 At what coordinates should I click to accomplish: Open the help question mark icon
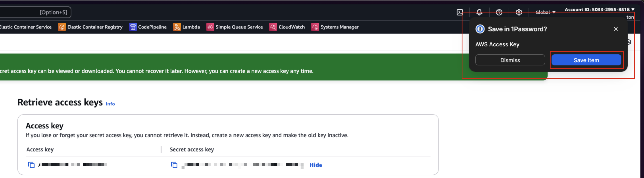tap(499, 12)
